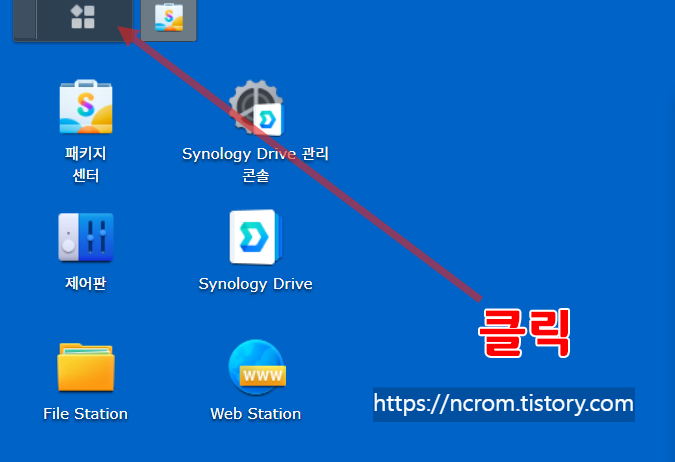Open 제어판 control panel icon
Viewport: 675px width, 462px height.
point(86,237)
